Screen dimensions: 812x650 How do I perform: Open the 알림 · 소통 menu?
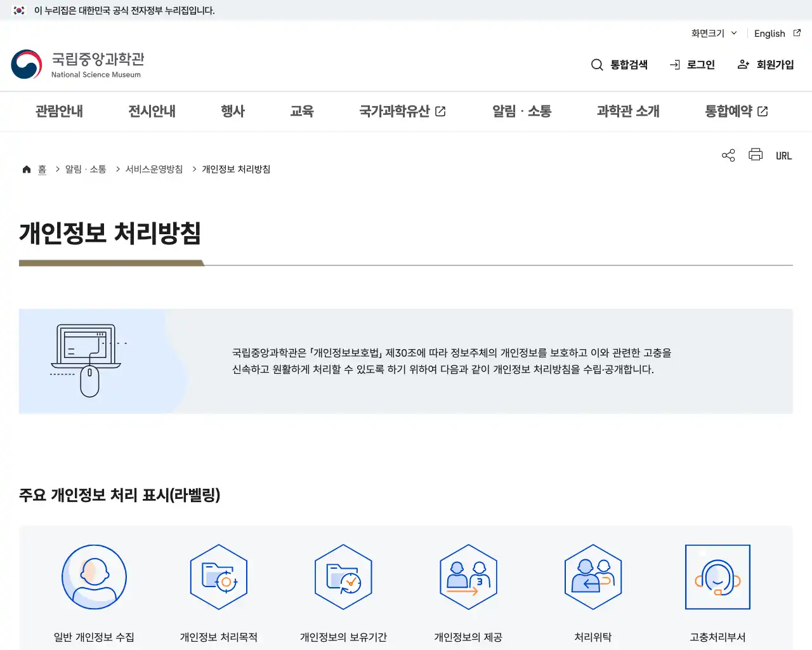click(x=521, y=111)
